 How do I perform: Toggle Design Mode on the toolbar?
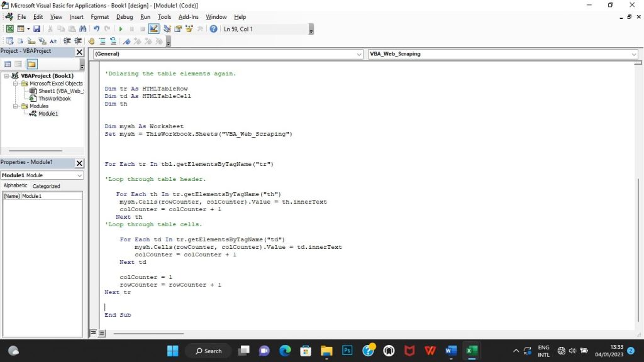153,29
